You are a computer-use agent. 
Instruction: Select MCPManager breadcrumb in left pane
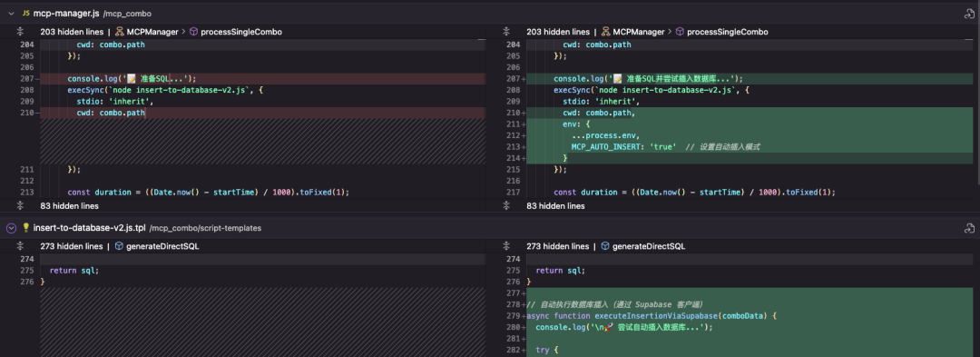pyautogui.click(x=147, y=31)
